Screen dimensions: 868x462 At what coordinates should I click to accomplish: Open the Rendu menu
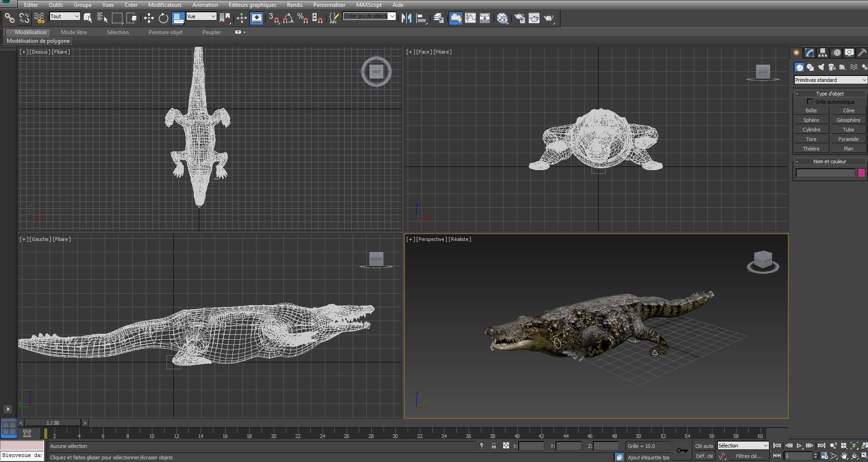(295, 5)
